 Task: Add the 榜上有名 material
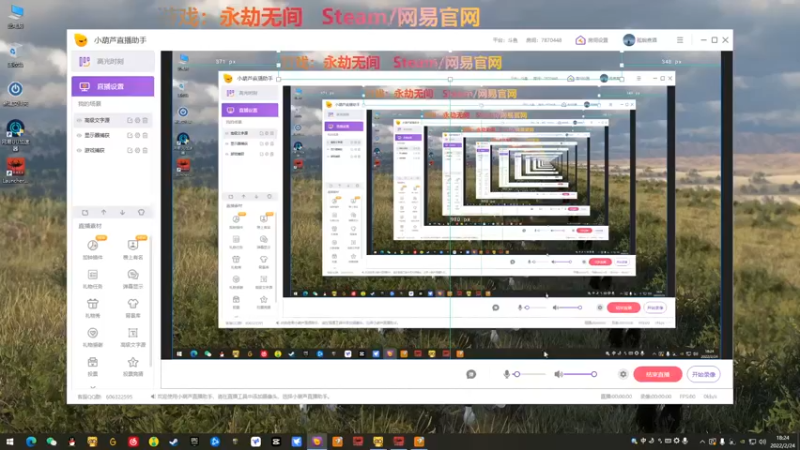click(133, 248)
